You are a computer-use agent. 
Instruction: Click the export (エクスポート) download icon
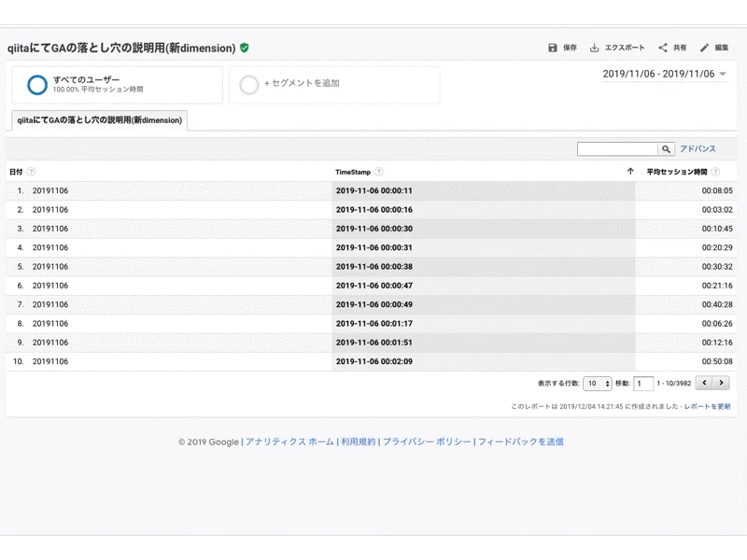tap(594, 48)
